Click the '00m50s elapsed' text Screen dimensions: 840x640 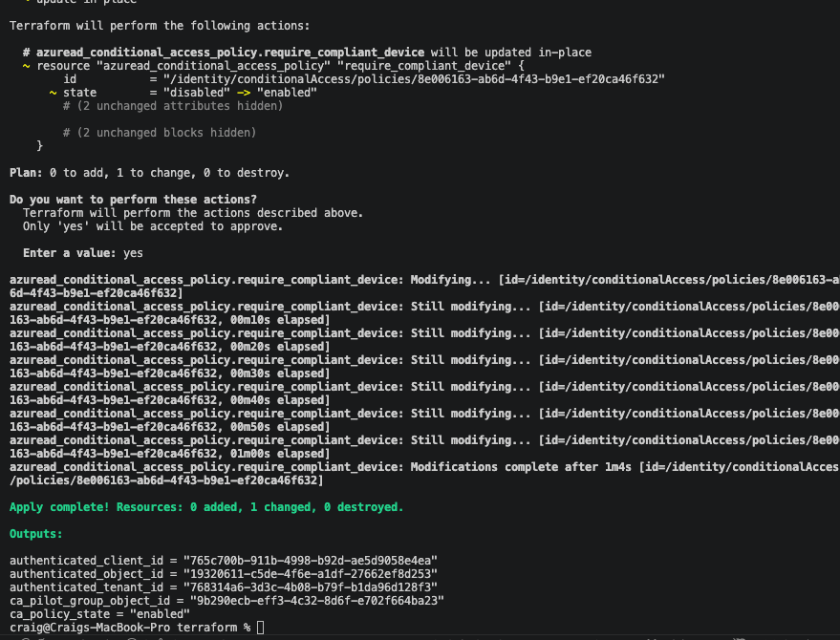[x=277, y=427]
